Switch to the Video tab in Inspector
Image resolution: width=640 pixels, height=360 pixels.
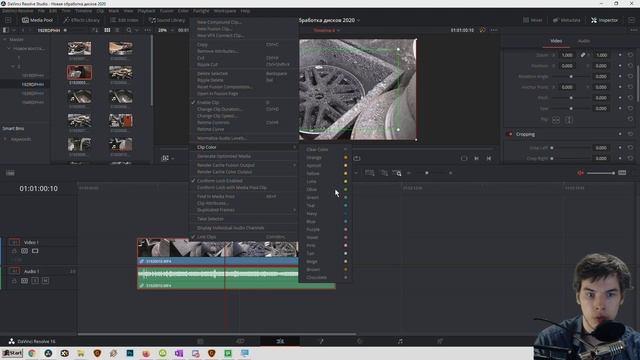point(556,41)
